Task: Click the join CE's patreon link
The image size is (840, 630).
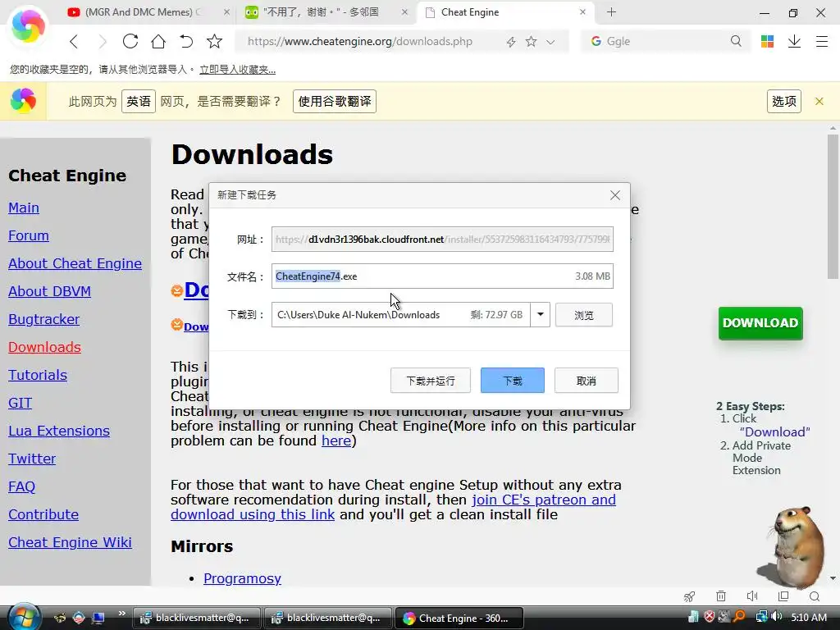Action: point(543,500)
